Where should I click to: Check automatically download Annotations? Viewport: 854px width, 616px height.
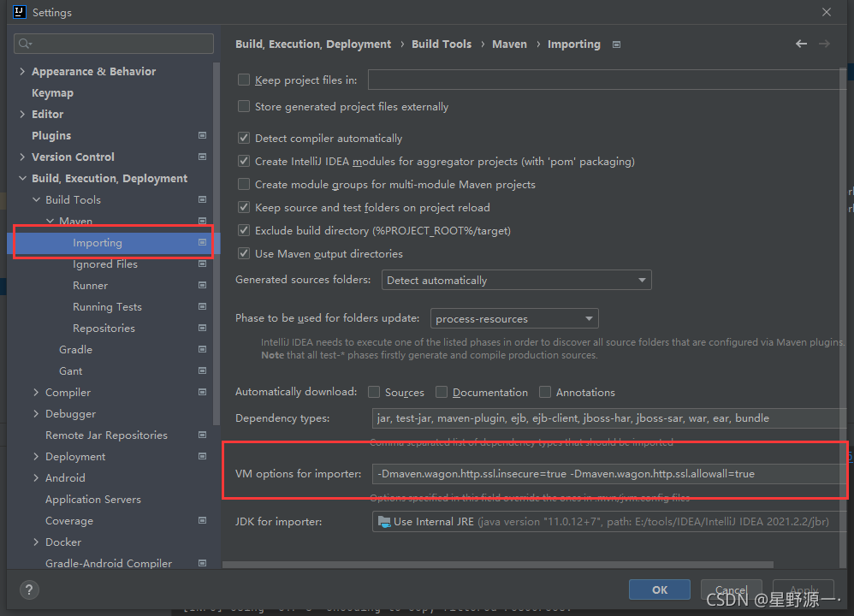(x=544, y=392)
